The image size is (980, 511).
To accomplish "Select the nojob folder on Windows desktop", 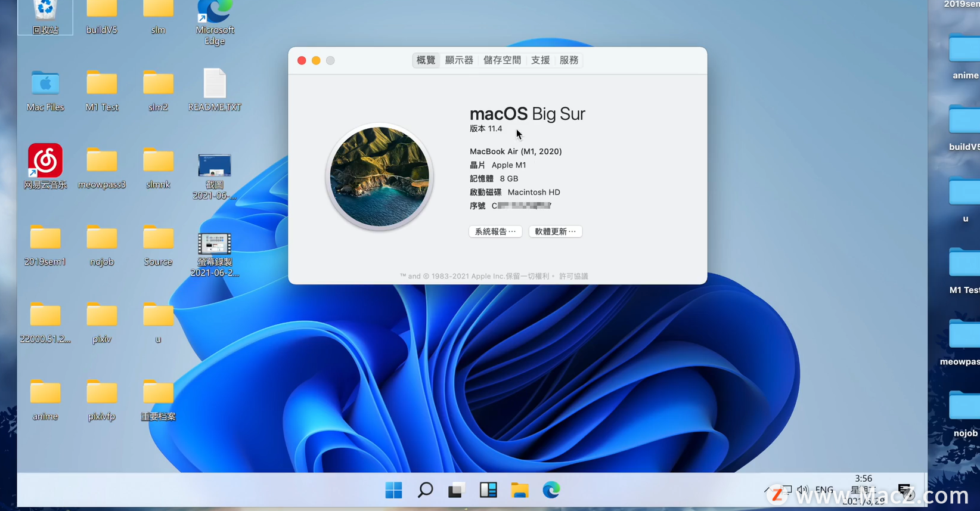I will point(101,245).
